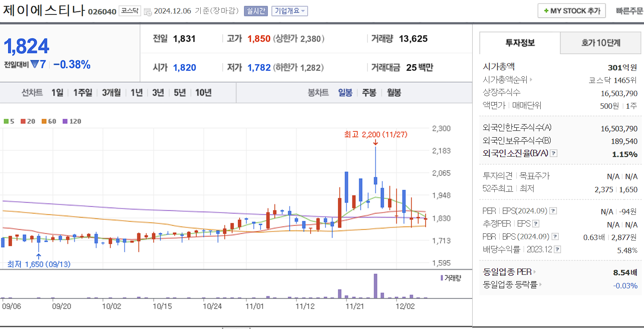The width and height of the screenshot is (644, 329).
Task: Click the -0.38% change percentage
Action: [x=72, y=65]
